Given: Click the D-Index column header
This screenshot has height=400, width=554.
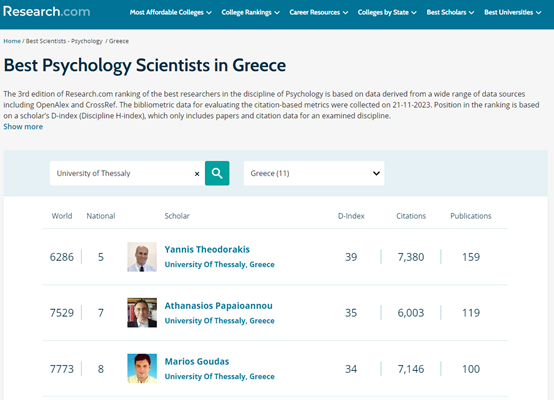Looking at the screenshot, I should click(351, 216).
